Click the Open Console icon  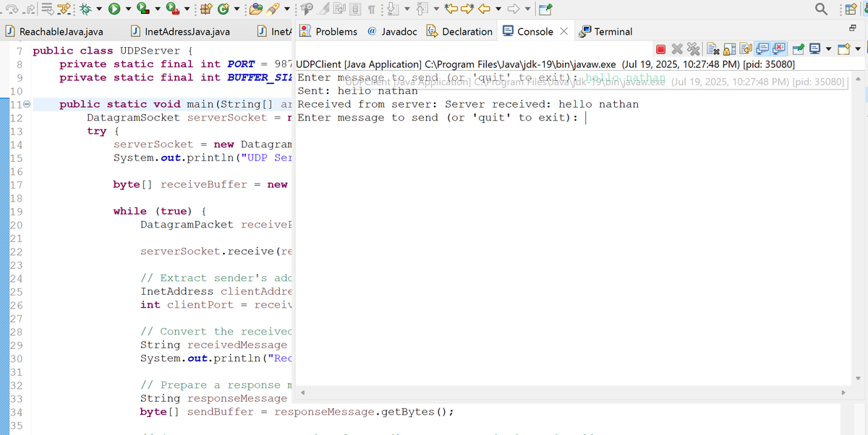click(x=843, y=49)
